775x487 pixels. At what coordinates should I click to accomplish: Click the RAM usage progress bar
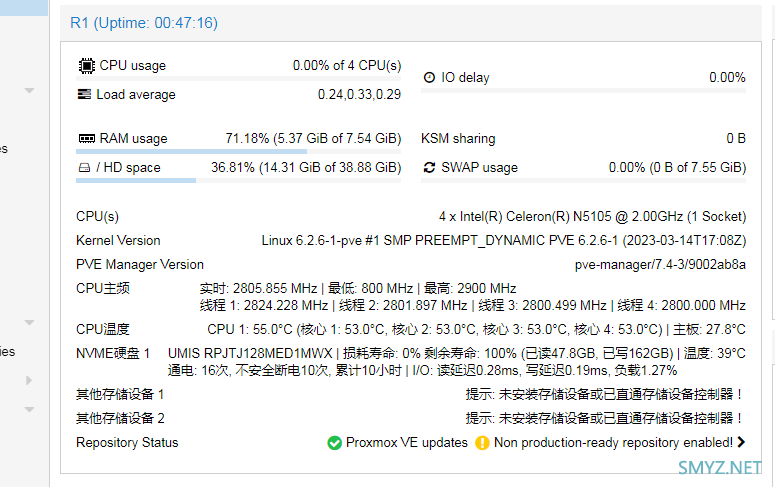click(238, 151)
